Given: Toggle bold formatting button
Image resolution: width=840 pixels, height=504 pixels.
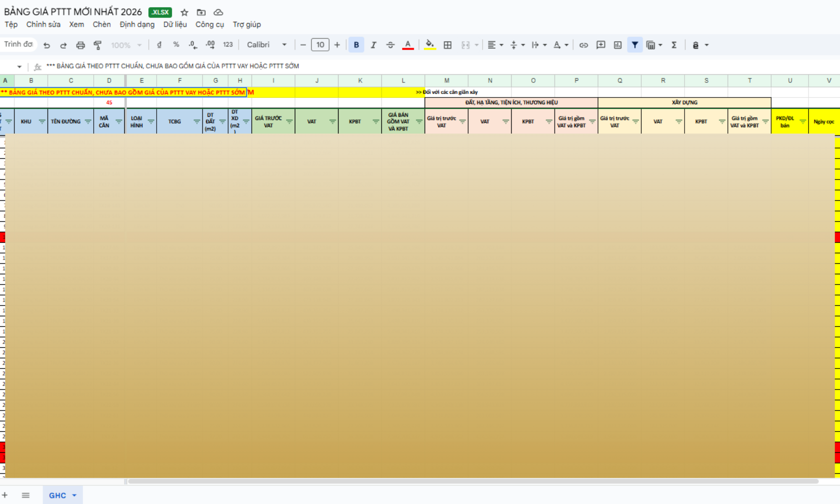Looking at the screenshot, I should [356, 45].
